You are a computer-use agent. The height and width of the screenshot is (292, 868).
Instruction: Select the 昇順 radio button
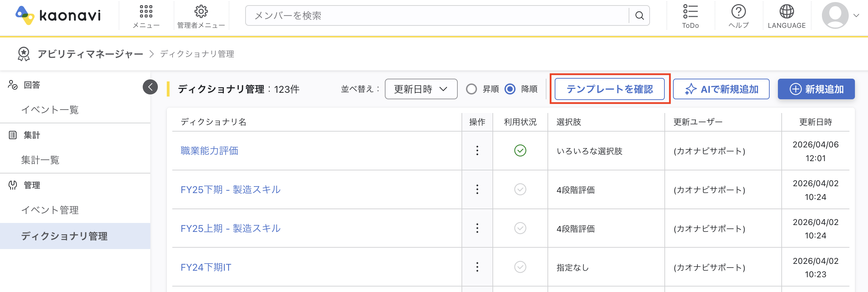[x=471, y=89]
